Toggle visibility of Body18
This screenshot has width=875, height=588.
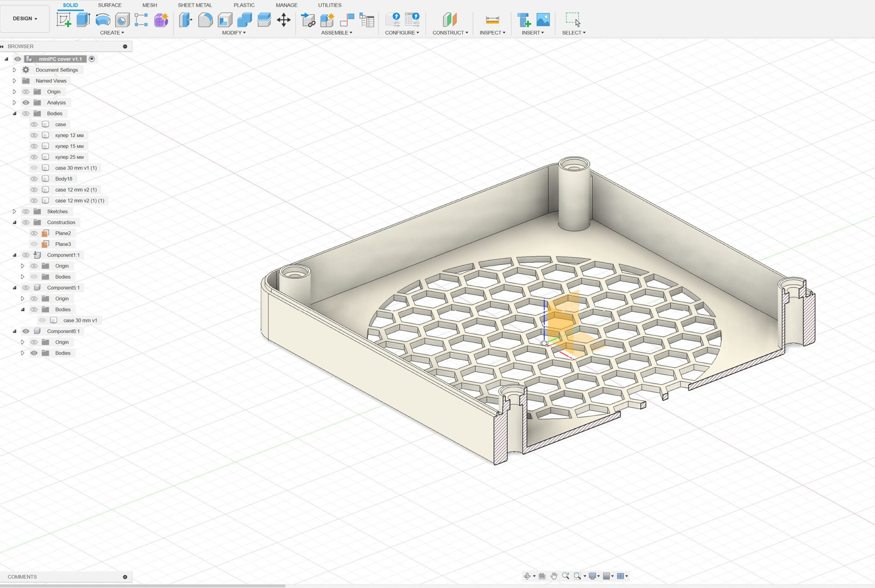(34, 179)
